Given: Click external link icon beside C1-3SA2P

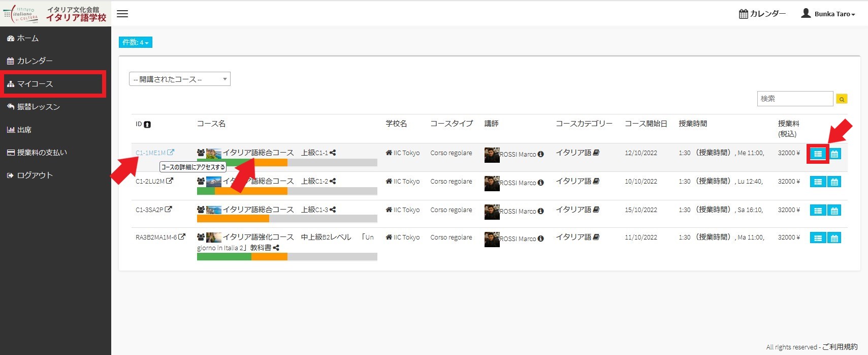Looking at the screenshot, I should [169, 209].
